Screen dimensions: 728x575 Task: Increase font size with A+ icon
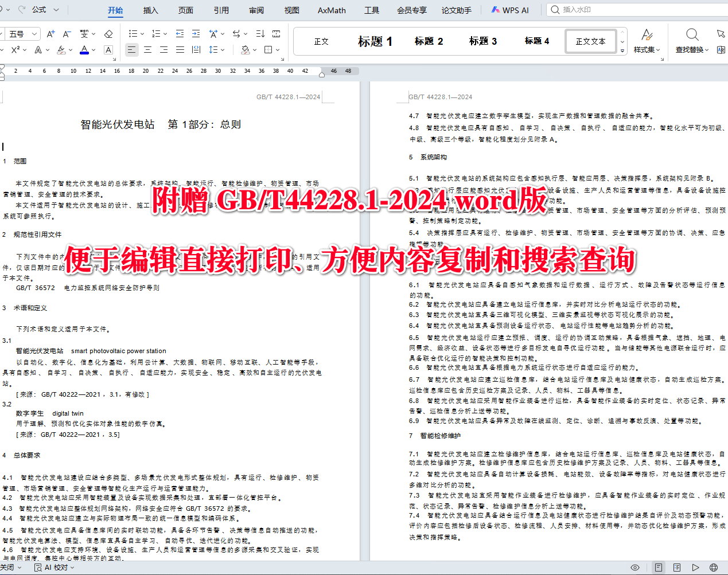50,34
